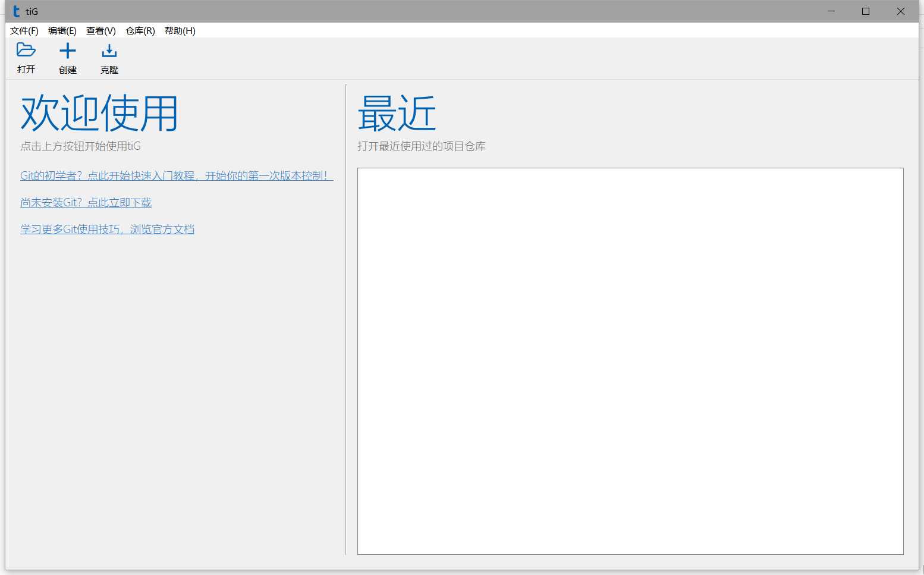Open the 仓库(R) menu

(x=140, y=31)
